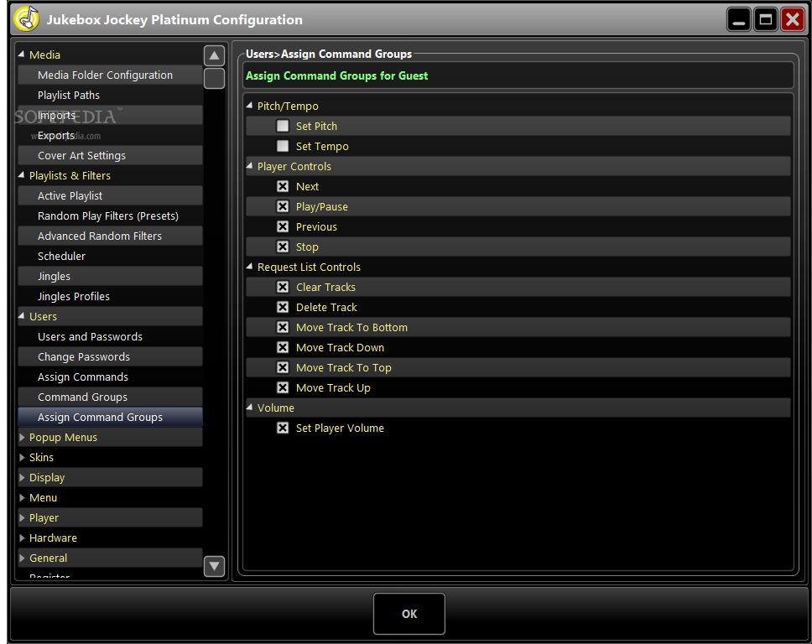Image resolution: width=812 pixels, height=644 pixels.
Task: Uncheck the Clear Tracks checkbox
Action: [283, 287]
